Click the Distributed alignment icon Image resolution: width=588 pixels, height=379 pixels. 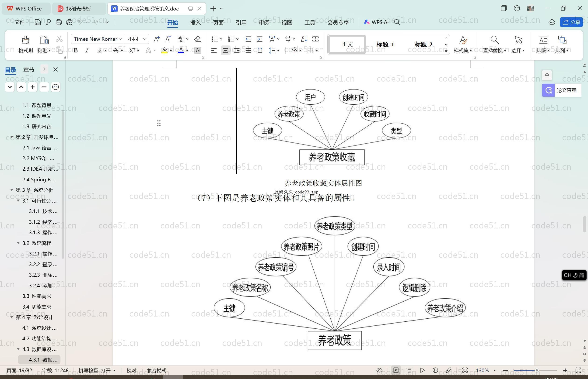(260, 50)
